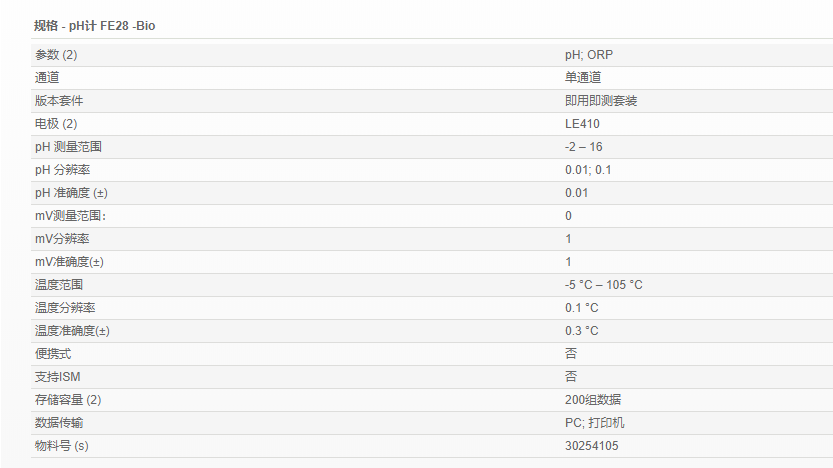The image size is (833, 468).
Task: Click the "LE410" electrode value
Action: pos(582,124)
